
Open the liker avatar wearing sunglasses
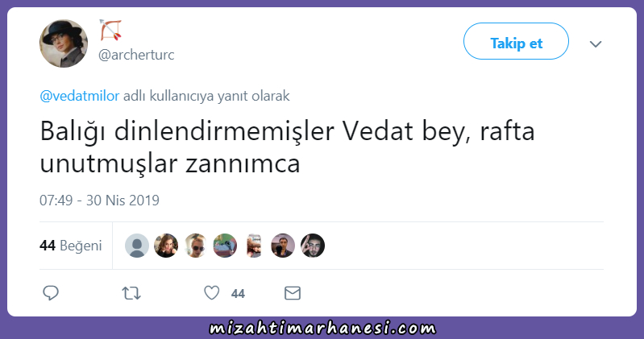click(196, 246)
